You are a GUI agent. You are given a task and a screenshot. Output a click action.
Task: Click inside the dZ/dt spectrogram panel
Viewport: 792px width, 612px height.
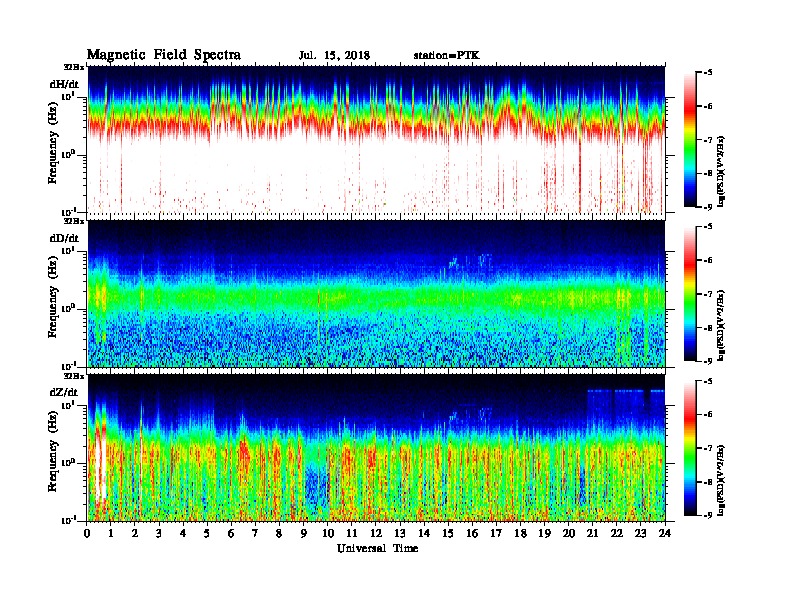coord(376,448)
